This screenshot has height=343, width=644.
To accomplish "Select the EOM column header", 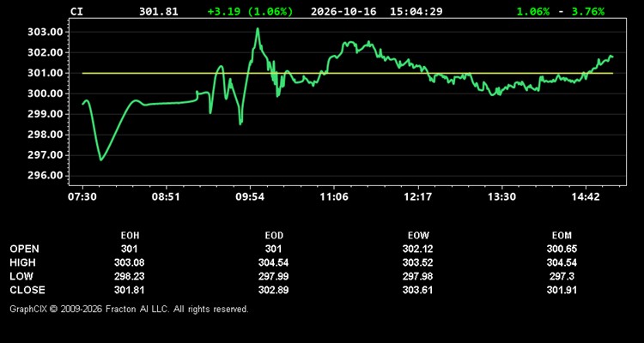I will pos(562,236).
